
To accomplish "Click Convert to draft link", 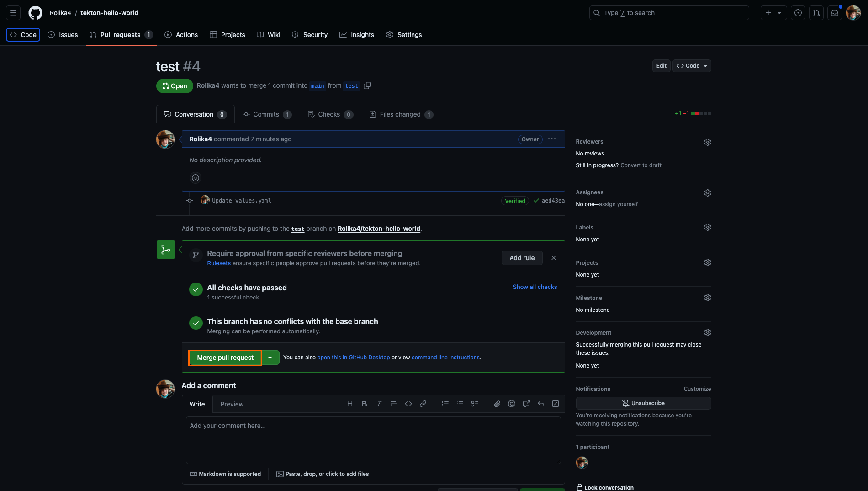I will point(641,165).
